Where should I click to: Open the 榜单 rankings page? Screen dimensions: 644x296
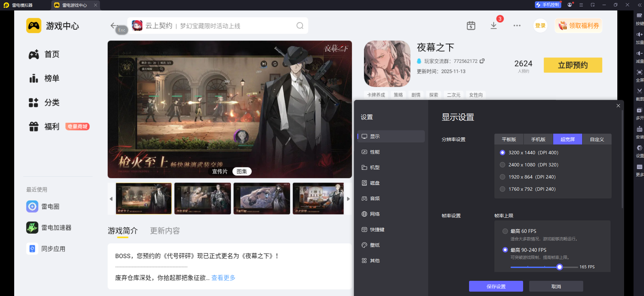[x=44, y=78]
